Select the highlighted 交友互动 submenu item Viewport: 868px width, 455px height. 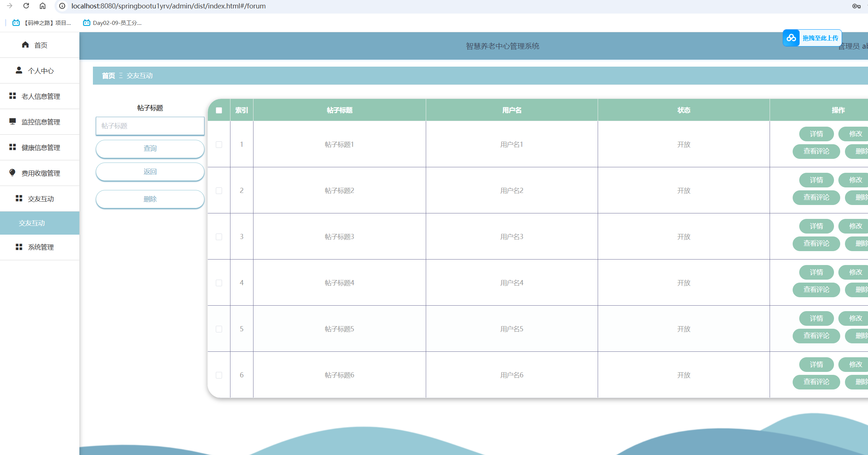coord(40,223)
